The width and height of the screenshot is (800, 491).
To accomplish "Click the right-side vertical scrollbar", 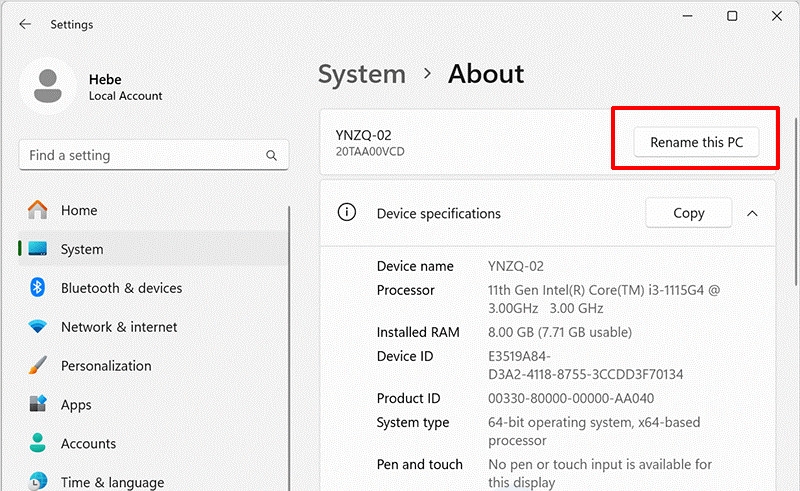I will (x=796, y=202).
